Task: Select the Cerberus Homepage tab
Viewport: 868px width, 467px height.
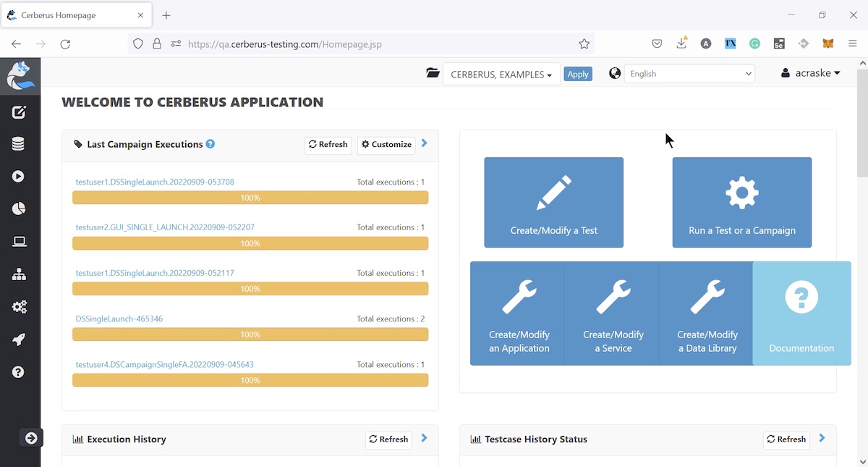Action: [x=78, y=15]
